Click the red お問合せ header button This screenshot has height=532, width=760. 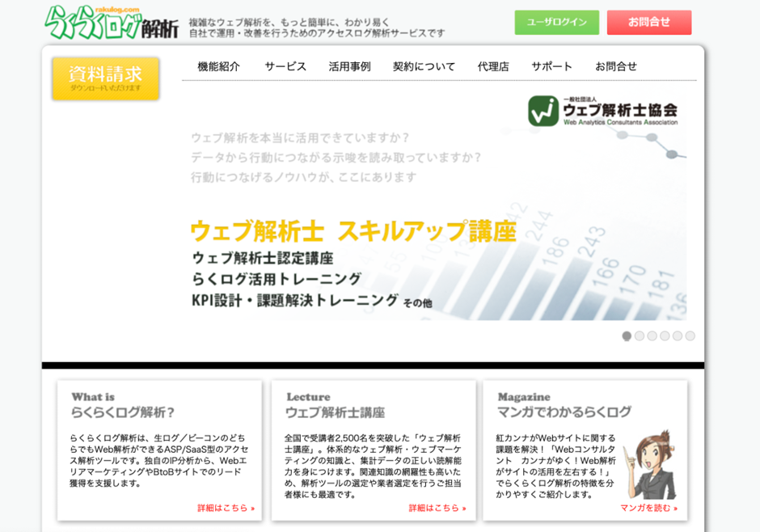coord(649,23)
